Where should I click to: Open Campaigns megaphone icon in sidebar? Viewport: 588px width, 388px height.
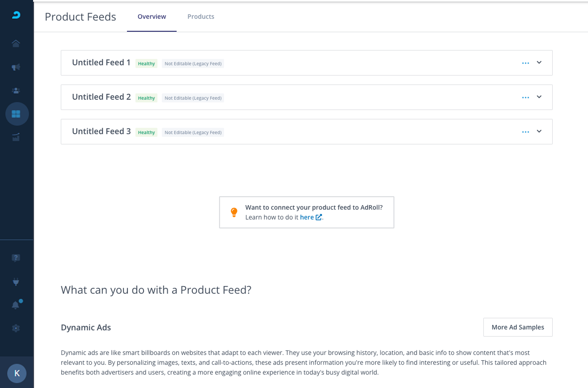click(16, 67)
